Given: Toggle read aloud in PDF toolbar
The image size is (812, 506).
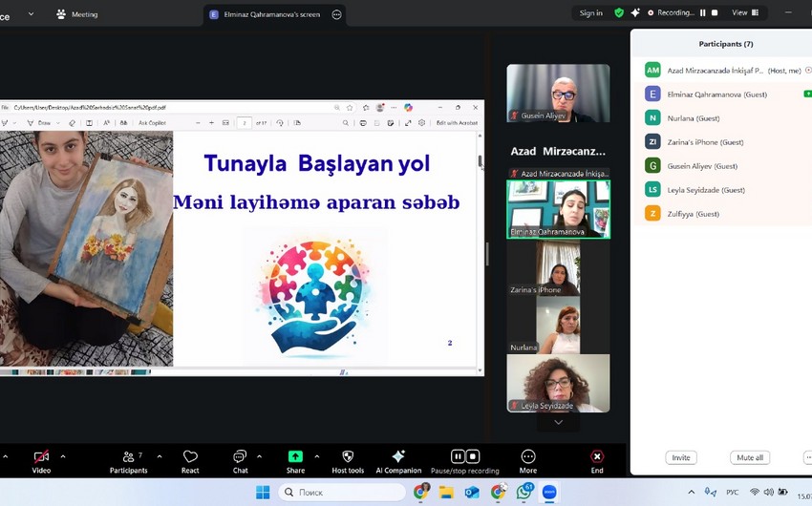Looking at the screenshot, I should point(106,123).
